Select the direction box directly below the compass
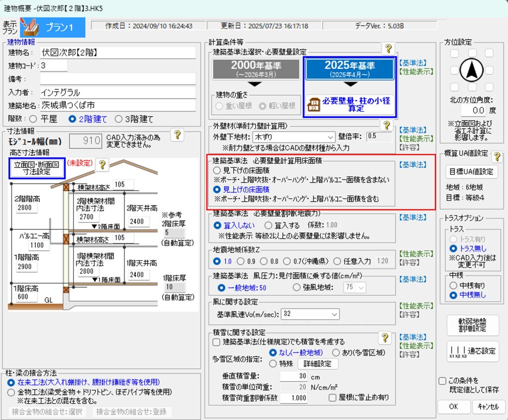Screen dimensions: 508x420 [472, 87]
